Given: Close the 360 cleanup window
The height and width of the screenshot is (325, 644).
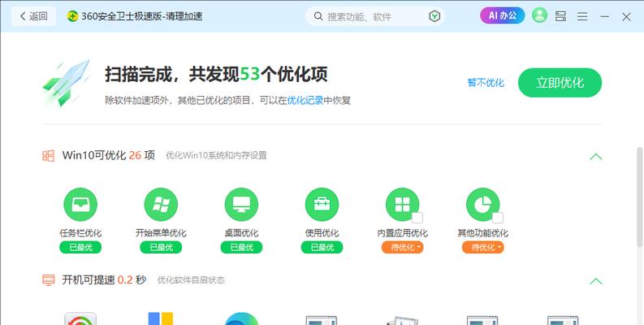Looking at the screenshot, I should pyautogui.click(x=626, y=16).
